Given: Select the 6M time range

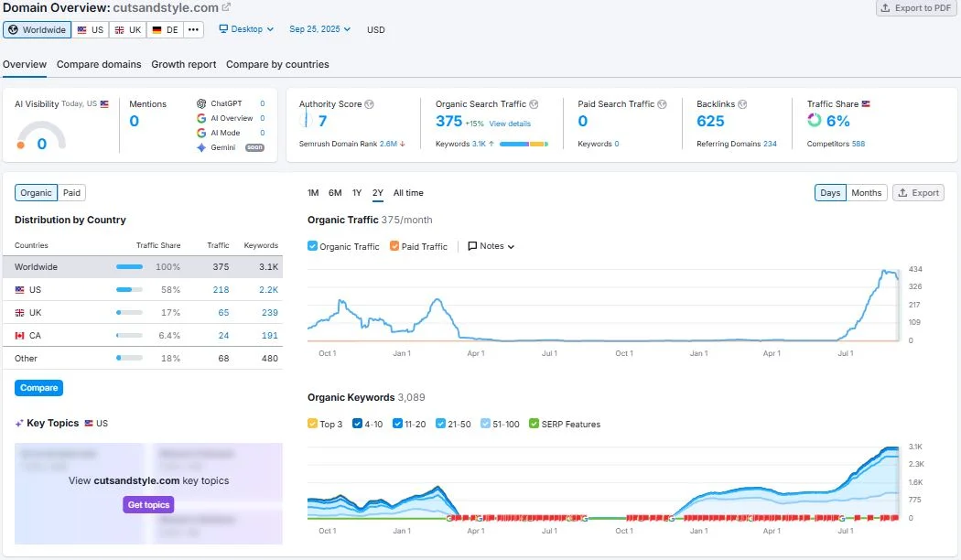Looking at the screenshot, I should pos(335,192).
